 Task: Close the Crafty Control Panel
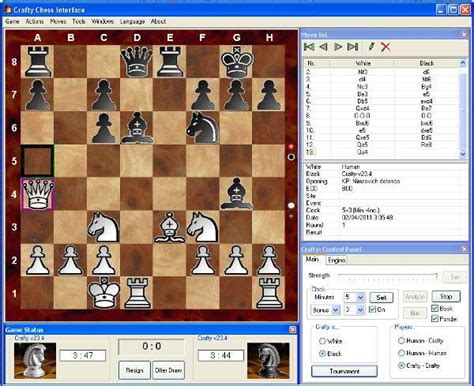tap(464, 249)
